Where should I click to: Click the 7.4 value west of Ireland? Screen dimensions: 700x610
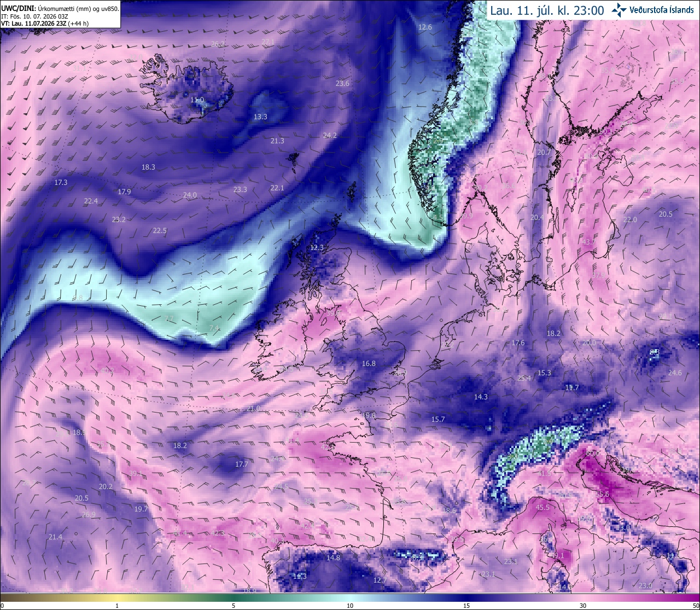click(x=214, y=328)
